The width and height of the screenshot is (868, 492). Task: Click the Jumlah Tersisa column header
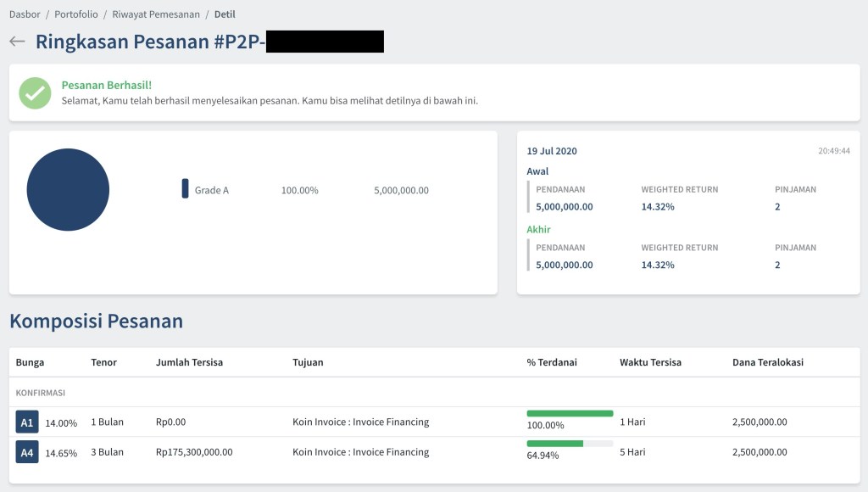click(x=189, y=362)
